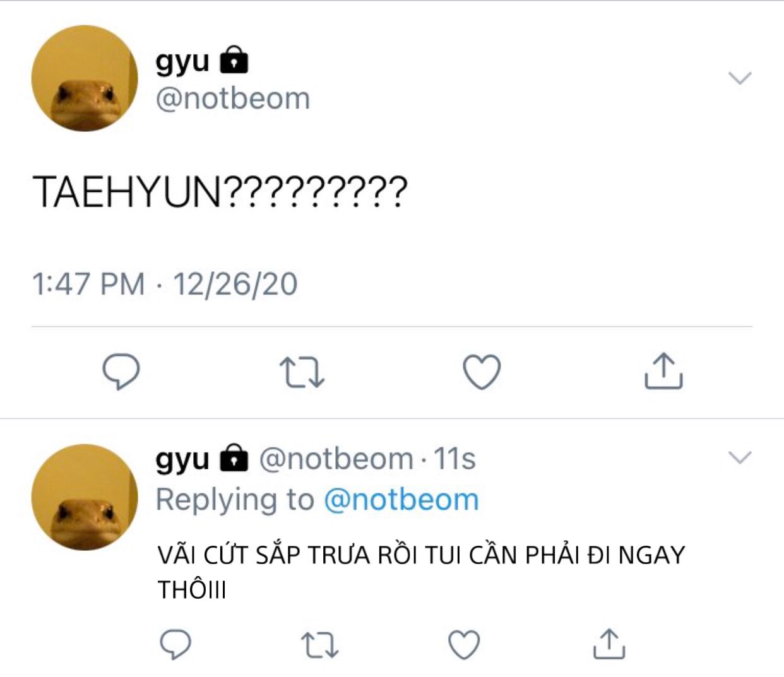The width and height of the screenshot is (784, 677).
Task: Open gyu's profile picture on main tweet
Action: 85,78
